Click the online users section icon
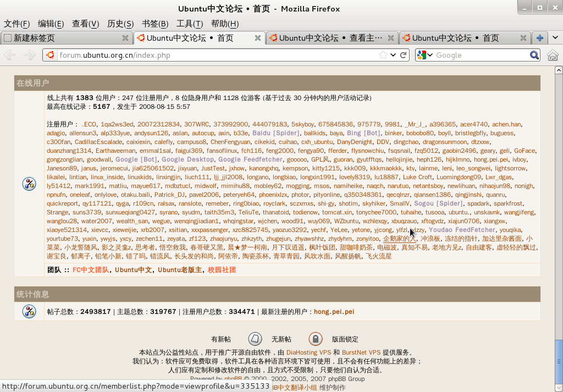Viewport: 563px width, 392px height. click(29, 184)
